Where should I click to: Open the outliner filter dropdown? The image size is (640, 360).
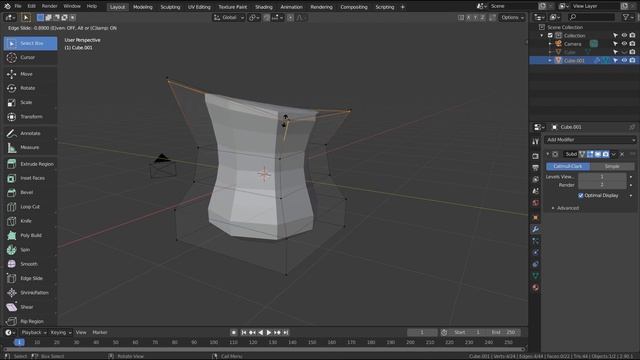click(628, 17)
